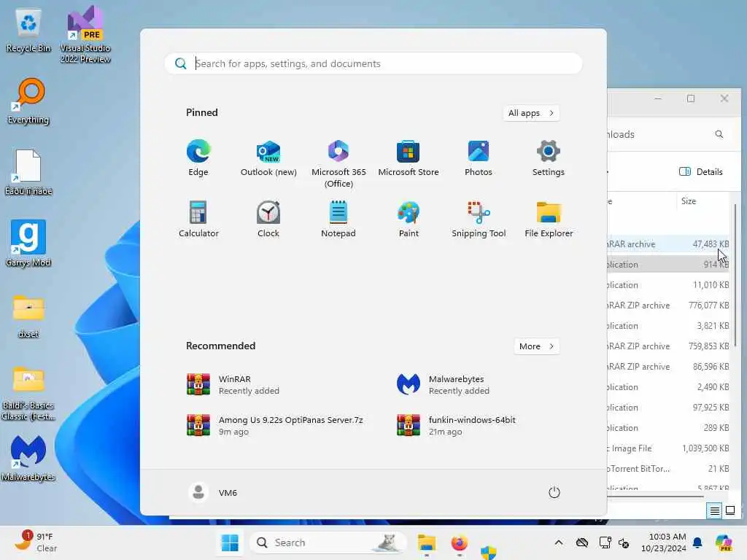Click File Explorer horizontal scrollbar
The height and width of the screenshot is (560, 747).
(x=655, y=496)
